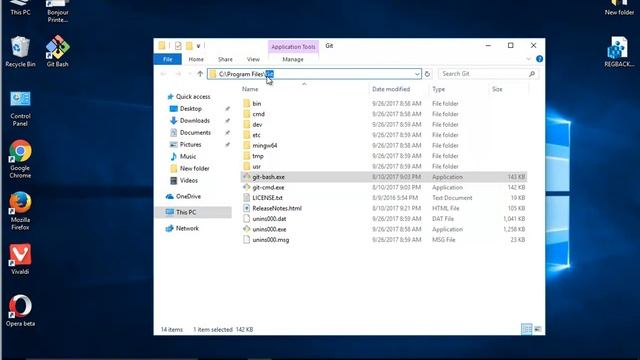Viewport: 640px width, 360px height.
Task: Launch Mozilla Firefox from the desktop
Action: 20,211
